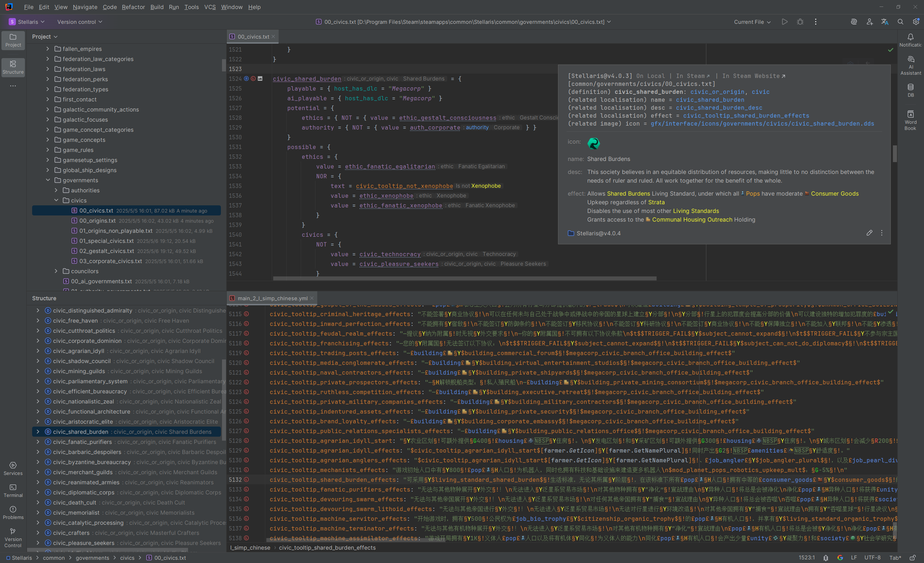Click the highlighting level icon in status bar
This screenshot has width=924, height=563.
(x=826, y=558)
